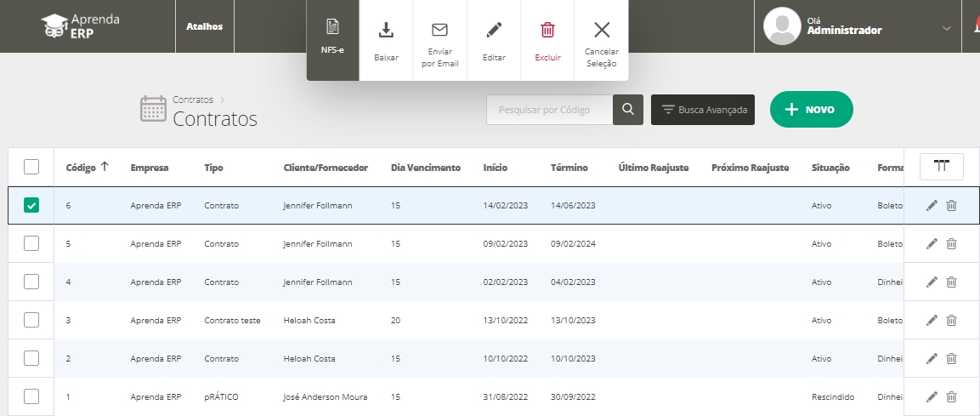Edit contract 5 using row pencil icon
This screenshot has width=980, height=416.
click(x=932, y=244)
